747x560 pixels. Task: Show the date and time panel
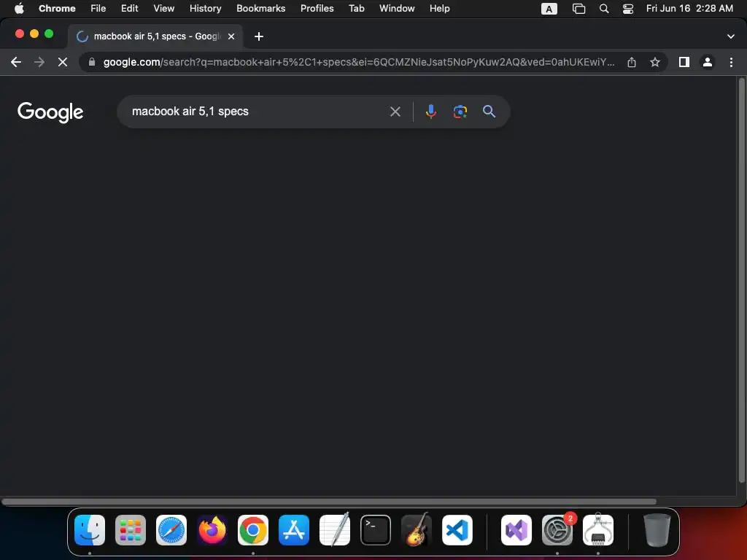689,9
